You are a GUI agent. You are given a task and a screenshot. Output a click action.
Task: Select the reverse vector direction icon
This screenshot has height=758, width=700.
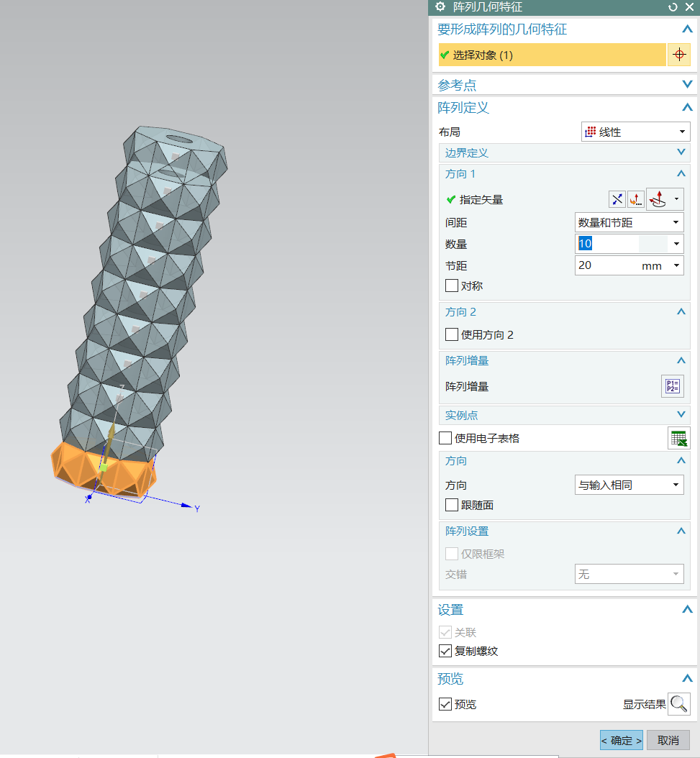pyautogui.click(x=617, y=198)
